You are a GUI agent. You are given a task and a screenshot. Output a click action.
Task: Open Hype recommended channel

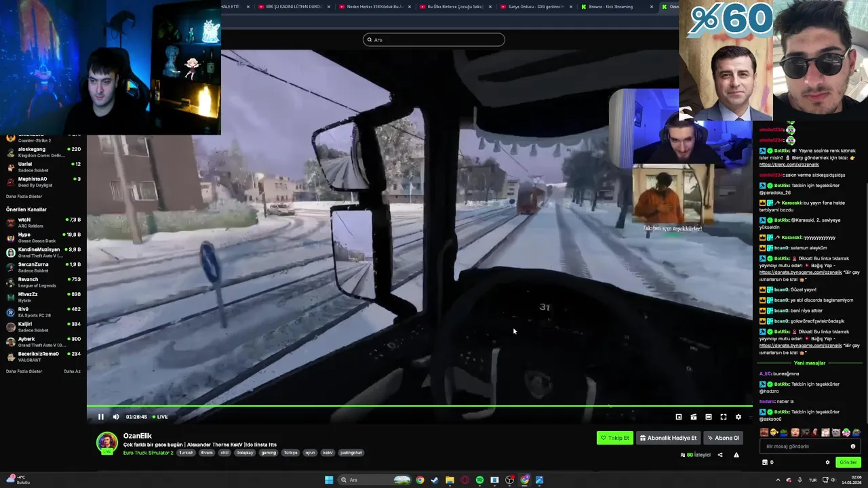[x=43, y=237]
